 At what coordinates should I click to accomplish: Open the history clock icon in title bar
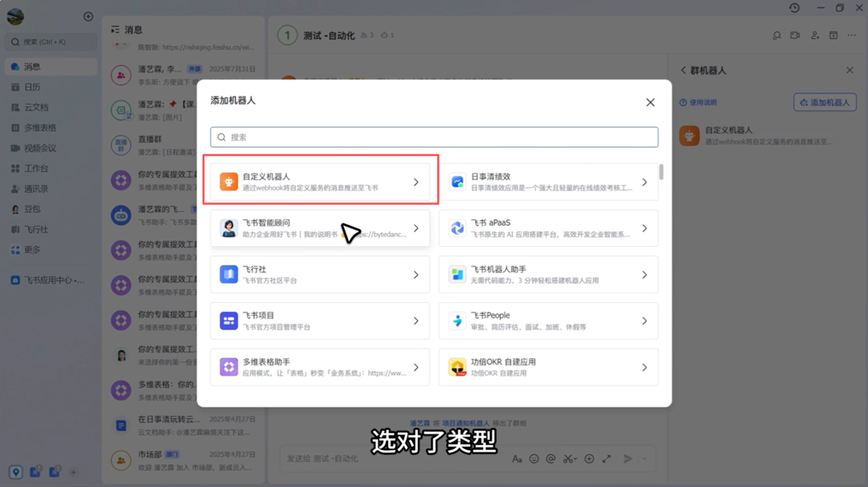point(794,8)
